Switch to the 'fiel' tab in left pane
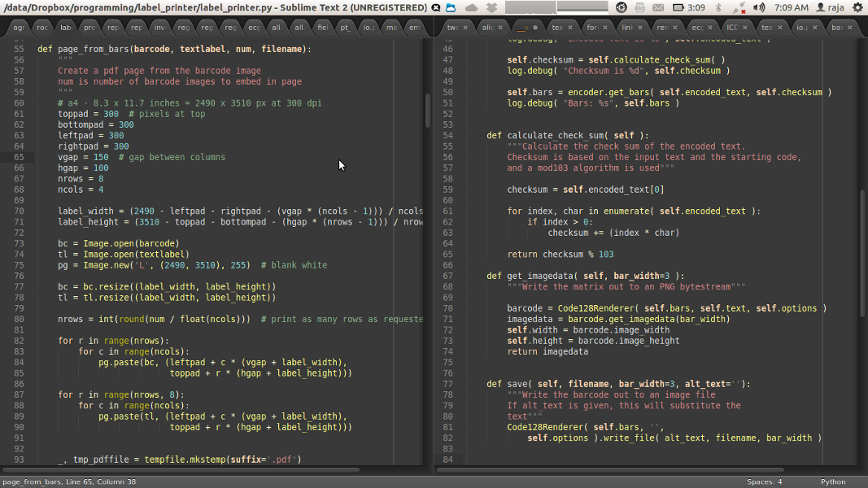This screenshot has height=488, width=868. pyautogui.click(x=323, y=27)
